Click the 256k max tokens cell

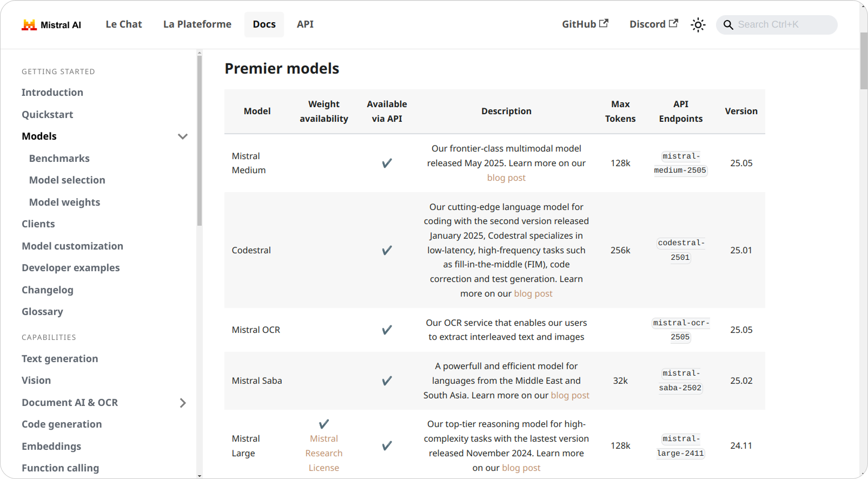(x=620, y=250)
